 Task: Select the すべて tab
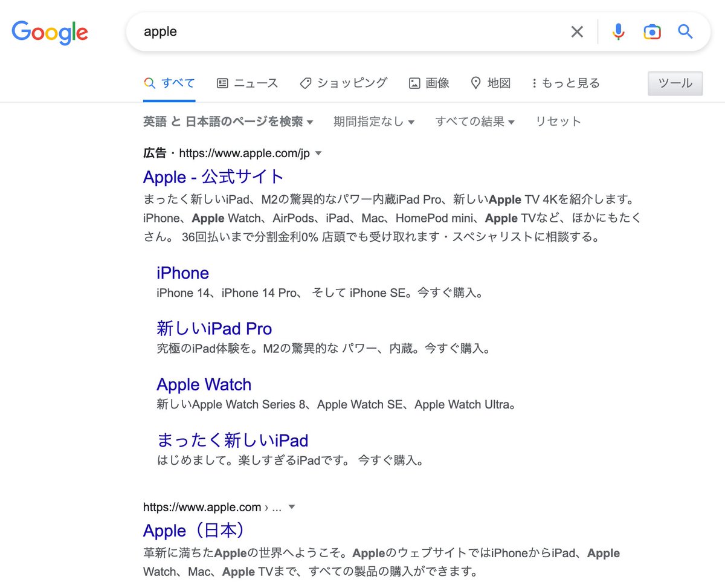169,83
